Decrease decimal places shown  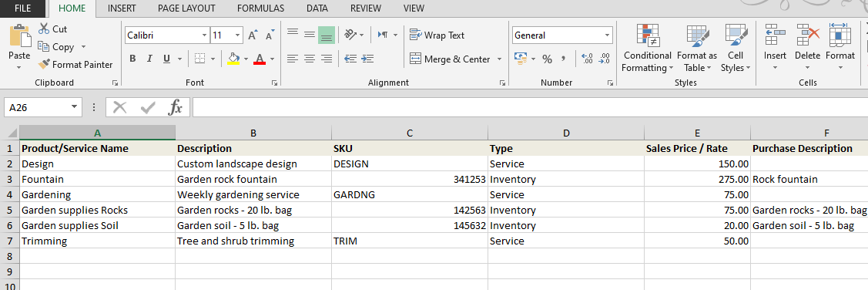coord(604,59)
